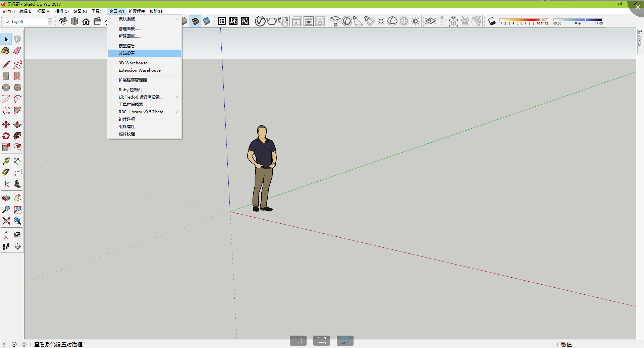Screen dimensions: 644x348
Task: Select the Paint Bucket tool
Action: point(6,51)
